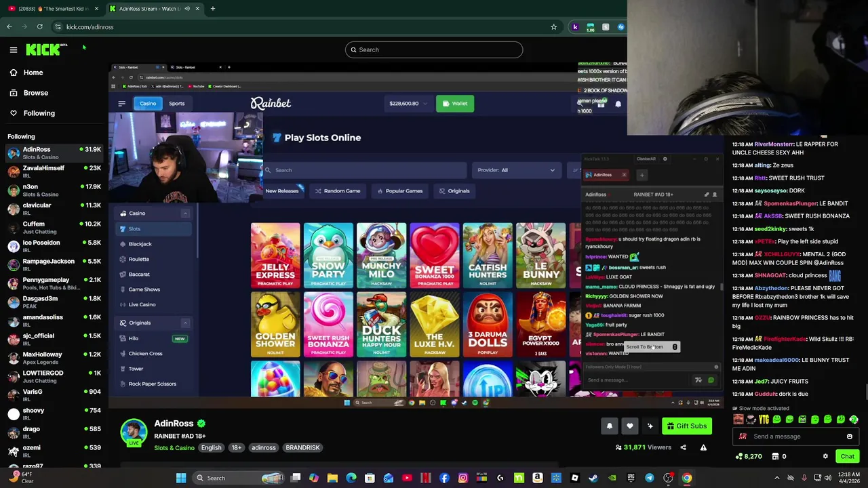Follow the channel with the heart button
Image resolution: width=868 pixels, height=488 pixels.
[630, 426]
